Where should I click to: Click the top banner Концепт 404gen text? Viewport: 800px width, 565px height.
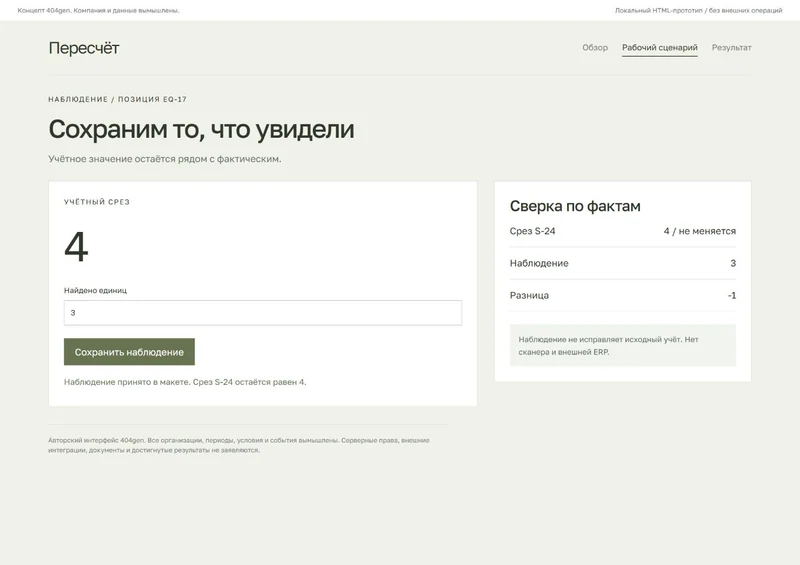tap(98, 10)
